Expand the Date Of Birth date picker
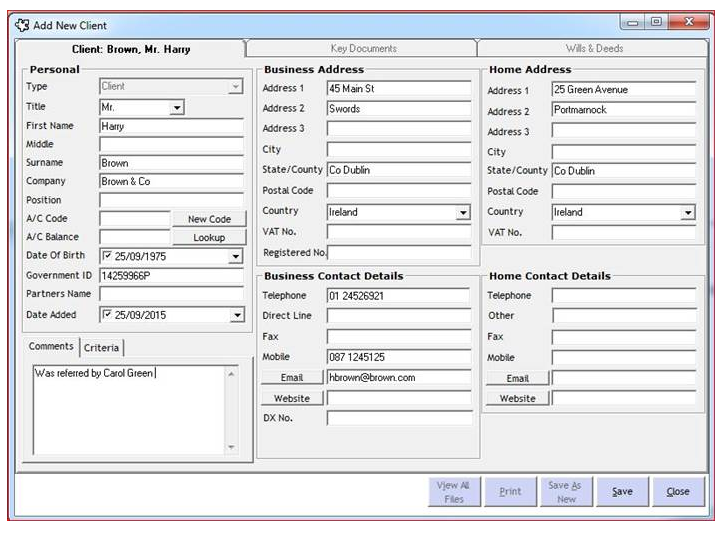Image resolution: width=724 pixels, height=534 pixels. pyautogui.click(x=235, y=256)
